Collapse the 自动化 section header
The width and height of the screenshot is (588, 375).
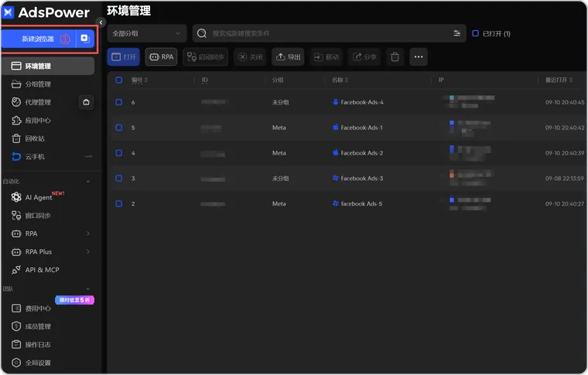click(x=48, y=182)
